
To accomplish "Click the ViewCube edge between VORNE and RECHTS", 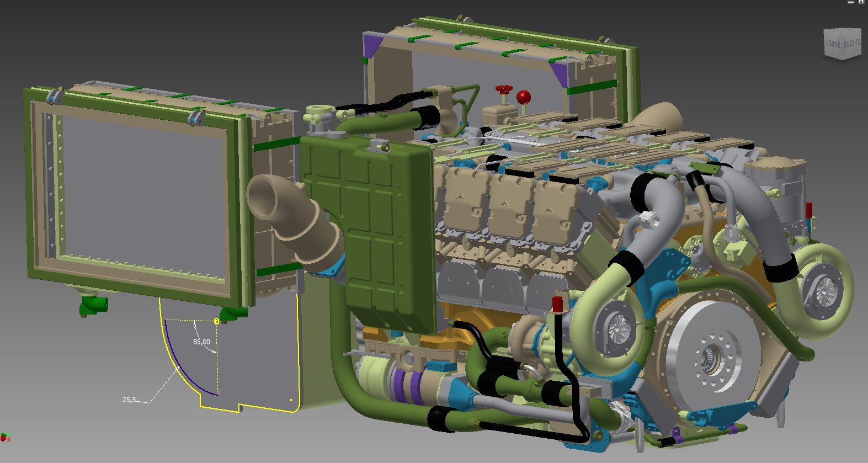I will click(842, 44).
